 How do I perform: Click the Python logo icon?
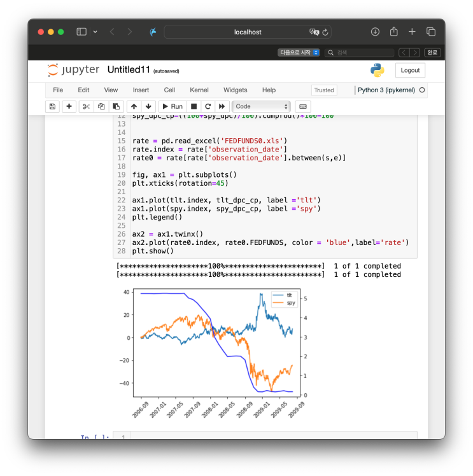pyautogui.click(x=378, y=70)
